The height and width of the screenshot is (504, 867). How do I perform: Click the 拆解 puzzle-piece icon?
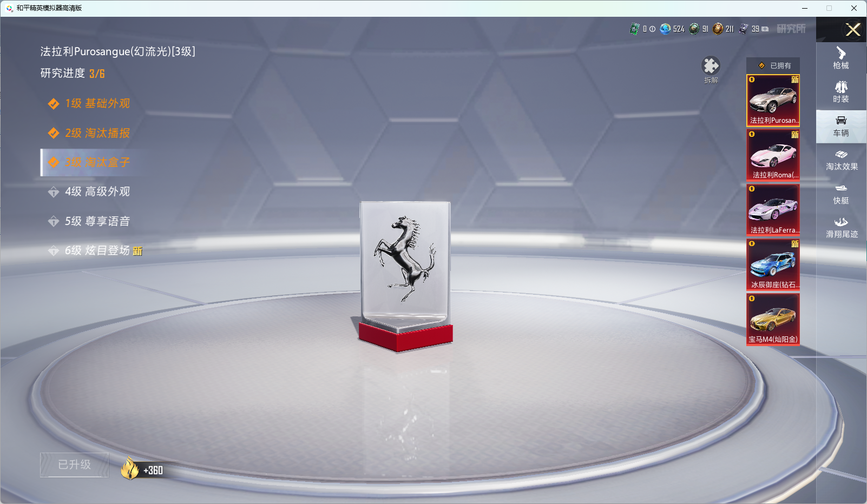[711, 67]
